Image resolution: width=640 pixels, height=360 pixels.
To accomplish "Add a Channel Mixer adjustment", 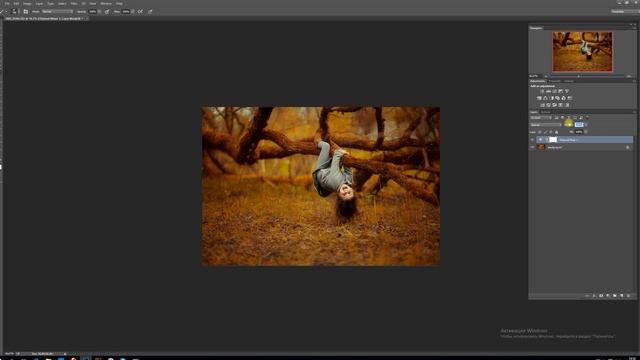I will point(563,98).
